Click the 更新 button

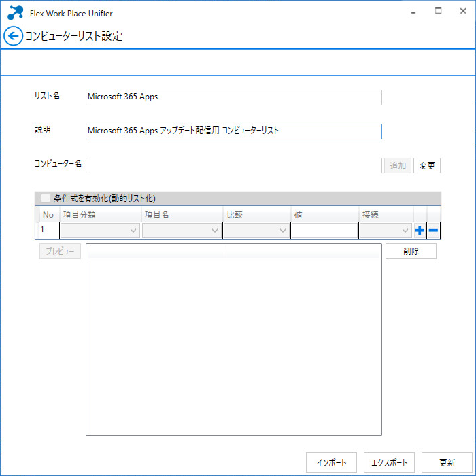coord(447,462)
